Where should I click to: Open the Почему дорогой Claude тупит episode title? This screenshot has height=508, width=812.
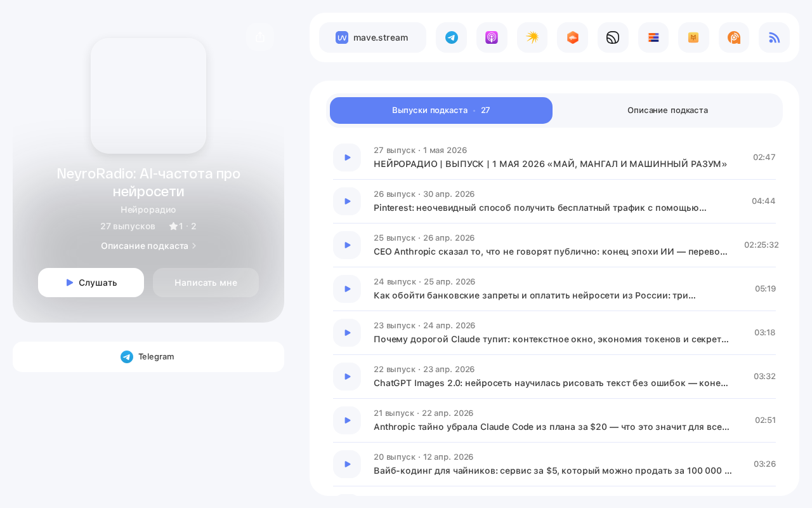551,339
